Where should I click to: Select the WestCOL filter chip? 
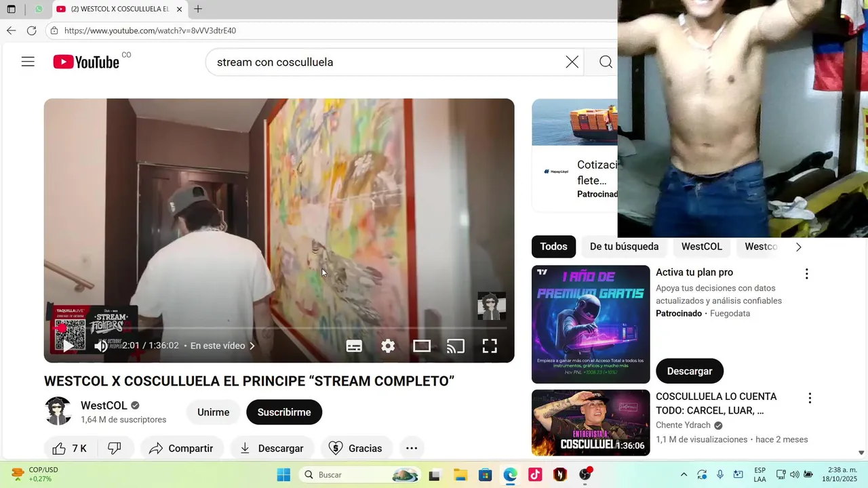[x=702, y=247]
